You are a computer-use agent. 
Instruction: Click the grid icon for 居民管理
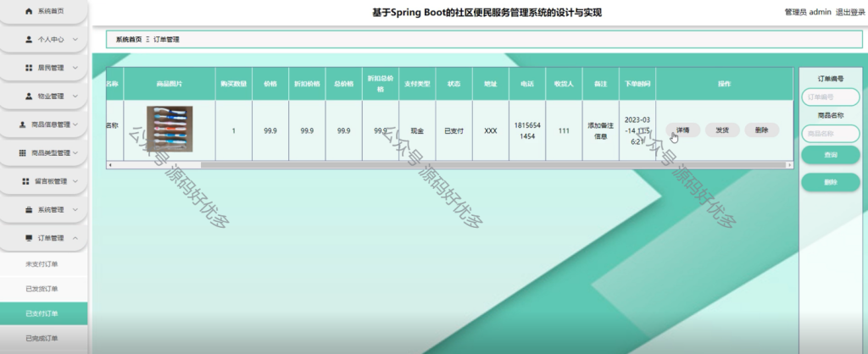click(x=29, y=68)
